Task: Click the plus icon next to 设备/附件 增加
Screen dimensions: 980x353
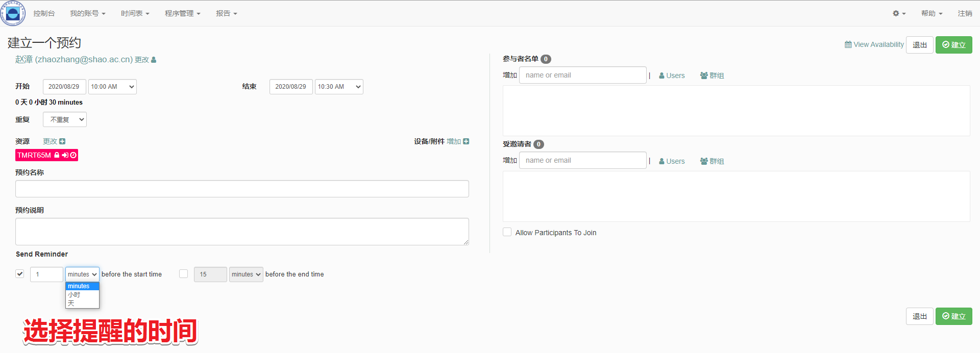Action: pos(466,141)
